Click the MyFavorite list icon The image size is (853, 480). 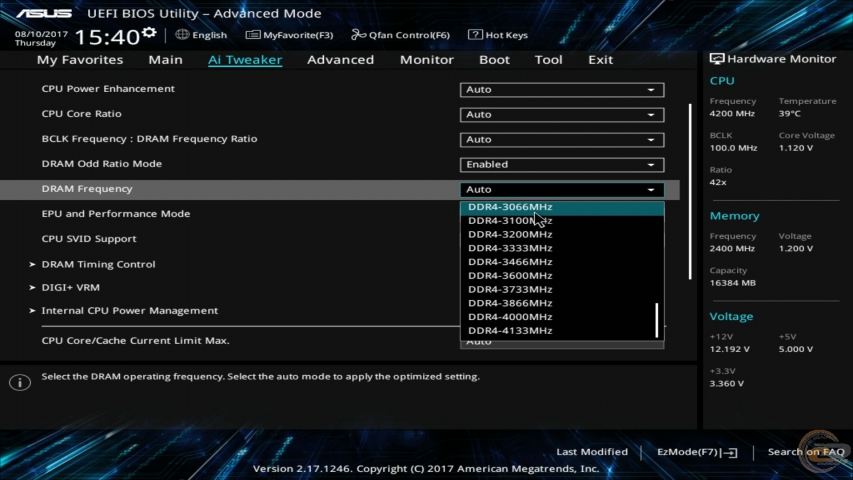coord(252,35)
